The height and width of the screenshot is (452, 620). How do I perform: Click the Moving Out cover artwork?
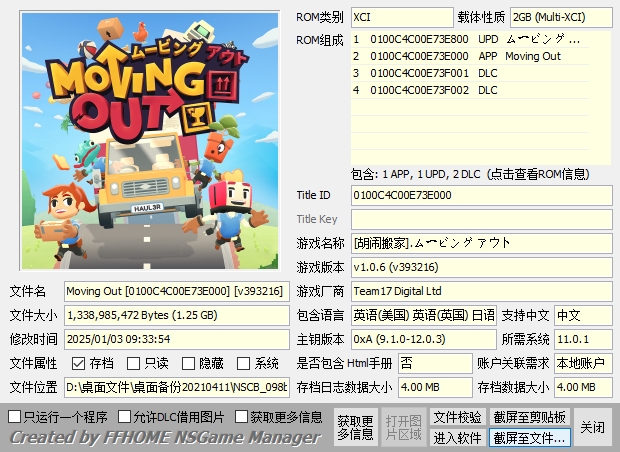(x=150, y=141)
